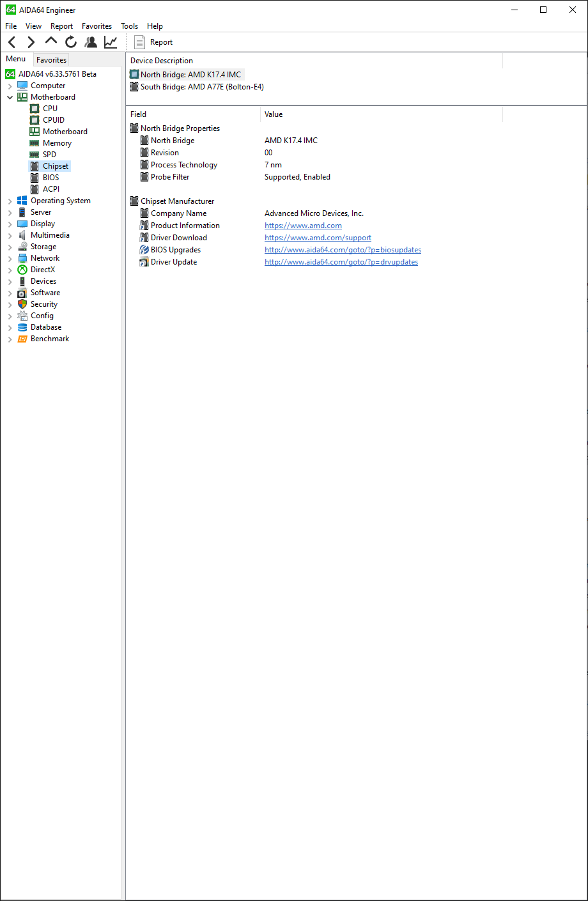Select the CPUID icon in tree
The image size is (588, 901).
point(35,120)
